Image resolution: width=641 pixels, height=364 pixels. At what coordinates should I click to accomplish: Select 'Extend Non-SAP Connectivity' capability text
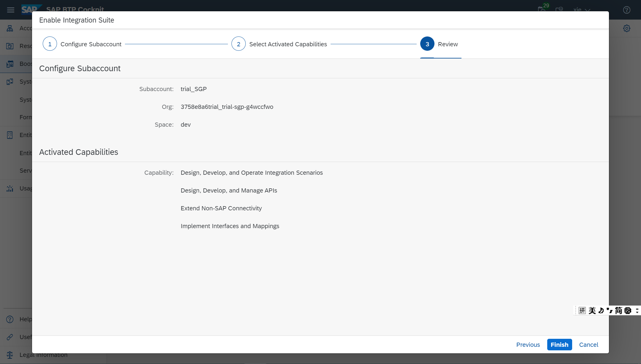[x=221, y=208]
